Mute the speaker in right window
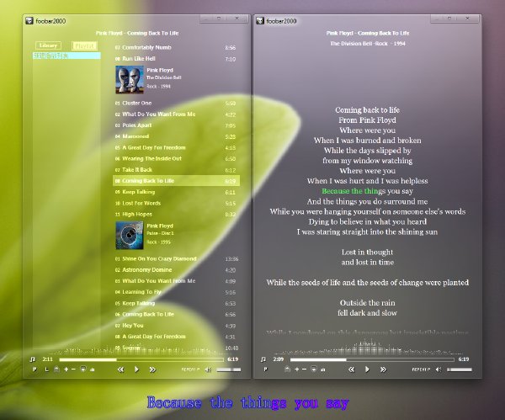The width and height of the screenshot is (505, 420). tap(439, 369)
